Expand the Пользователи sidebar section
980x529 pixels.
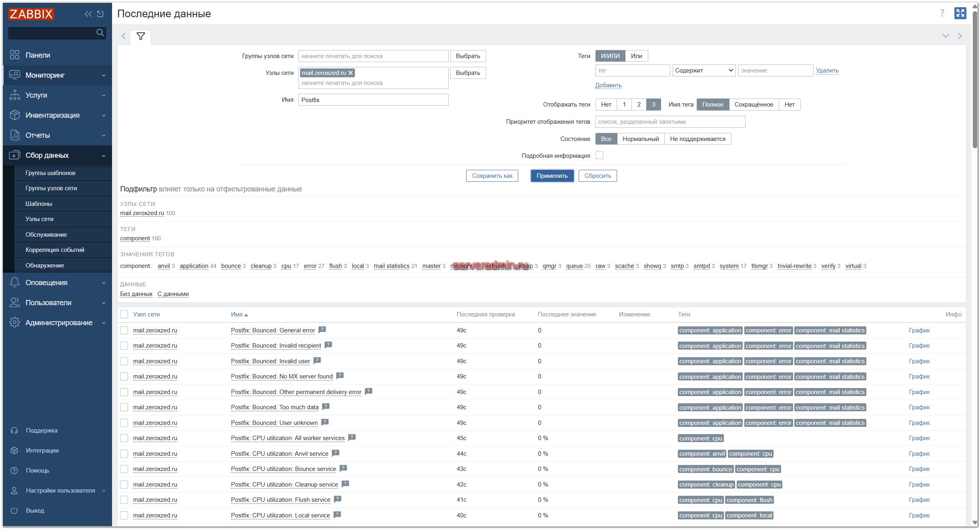point(48,302)
